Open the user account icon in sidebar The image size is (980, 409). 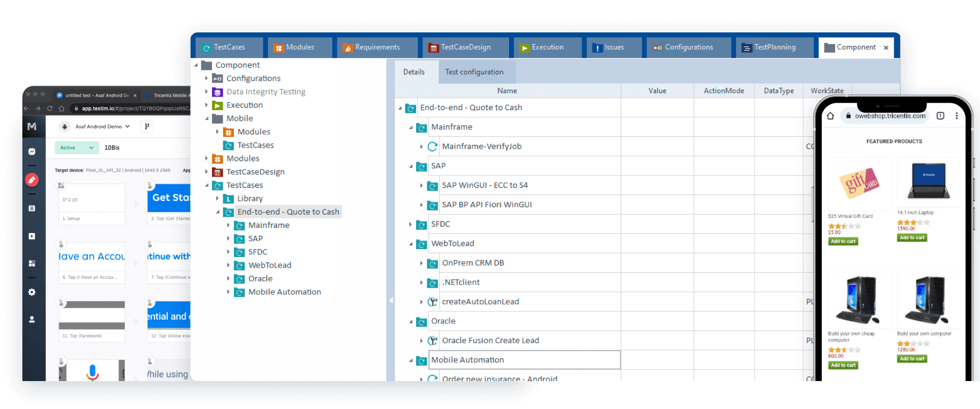(x=32, y=320)
